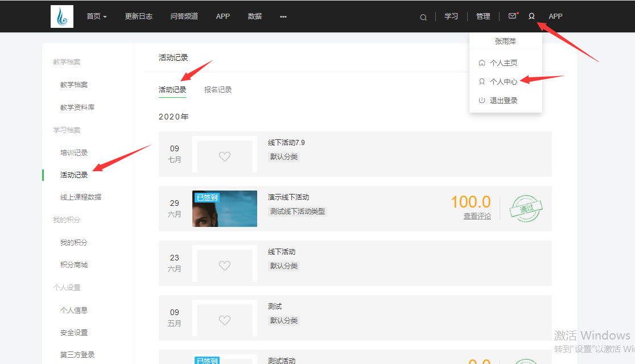Open the 测试活动 activity title
The image size is (635, 364).
coord(282,361)
